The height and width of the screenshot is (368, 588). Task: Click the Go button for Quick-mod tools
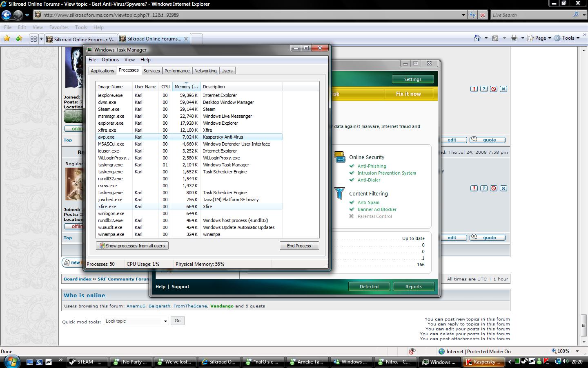pyautogui.click(x=178, y=321)
